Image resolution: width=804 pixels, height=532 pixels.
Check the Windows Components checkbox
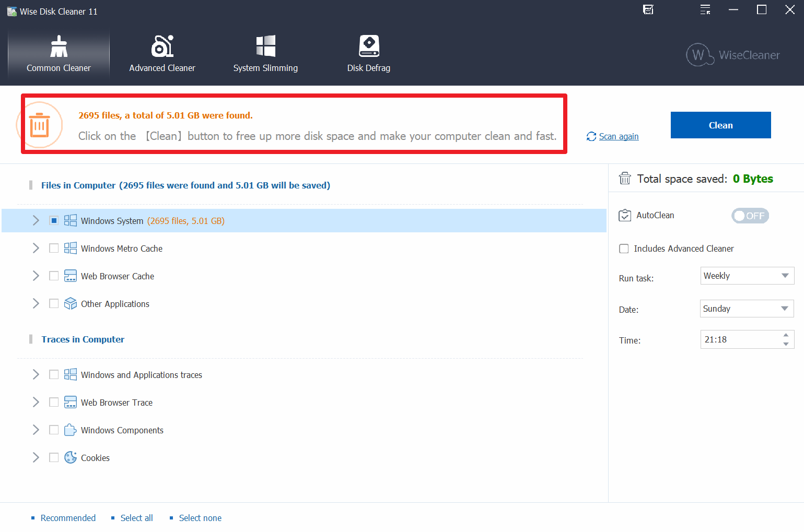[x=54, y=430]
